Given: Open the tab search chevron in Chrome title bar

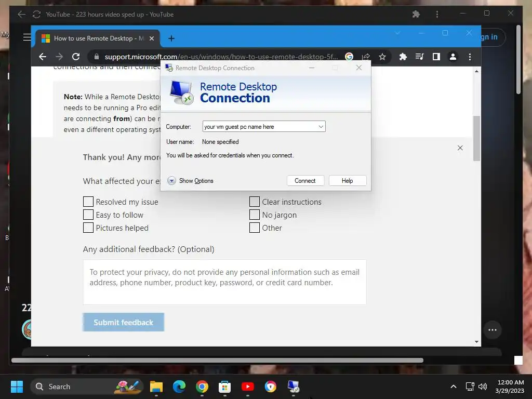Looking at the screenshot, I should pyautogui.click(x=397, y=33).
